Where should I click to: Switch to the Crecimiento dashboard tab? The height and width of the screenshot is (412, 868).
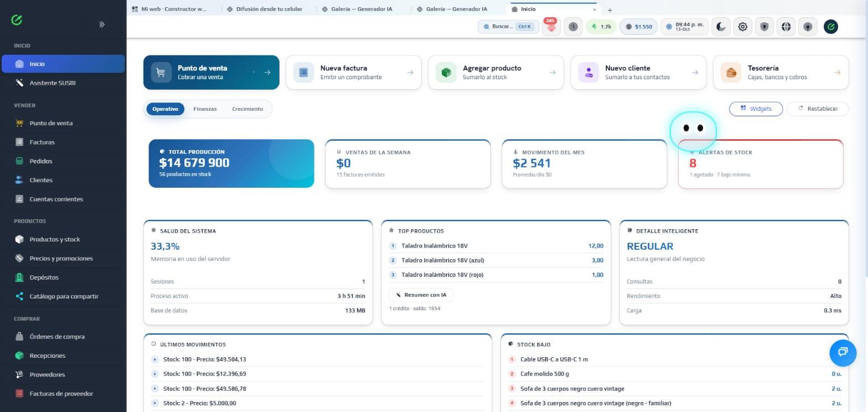pyautogui.click(x=247, y=109)
